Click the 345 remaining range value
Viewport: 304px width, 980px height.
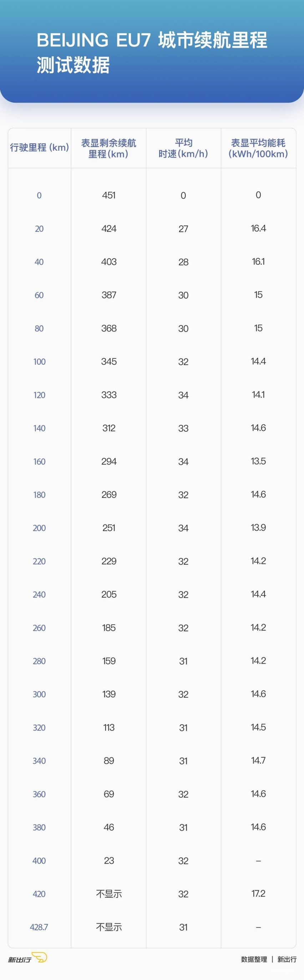click(x=108, y=362)
